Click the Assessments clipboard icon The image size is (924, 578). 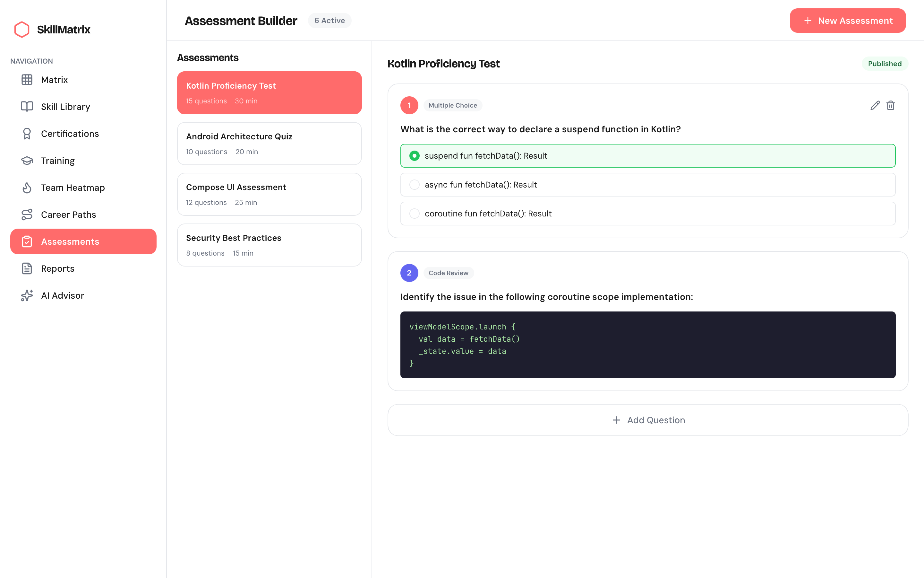click(x=27, y=241)
